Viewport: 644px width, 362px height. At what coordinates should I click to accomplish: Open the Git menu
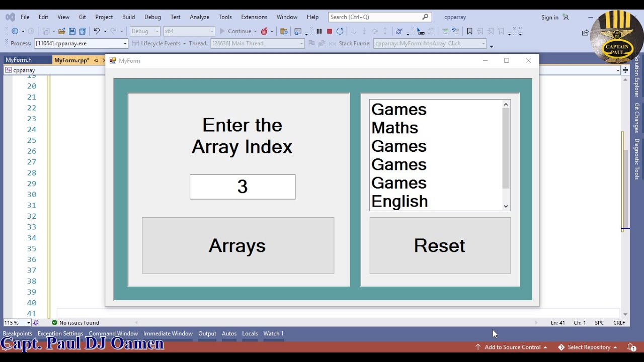click(x=83, y=17)
